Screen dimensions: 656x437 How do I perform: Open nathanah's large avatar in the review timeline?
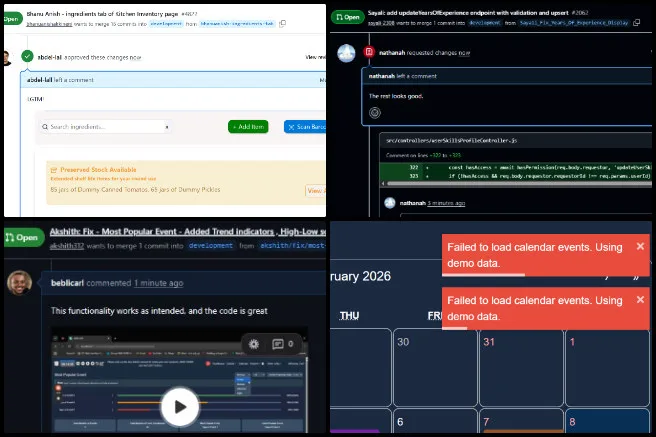click(x=346, y=53)
